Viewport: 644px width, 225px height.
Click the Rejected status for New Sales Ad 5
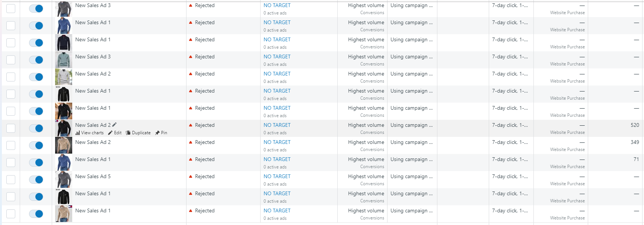click(x=205, y=176)
